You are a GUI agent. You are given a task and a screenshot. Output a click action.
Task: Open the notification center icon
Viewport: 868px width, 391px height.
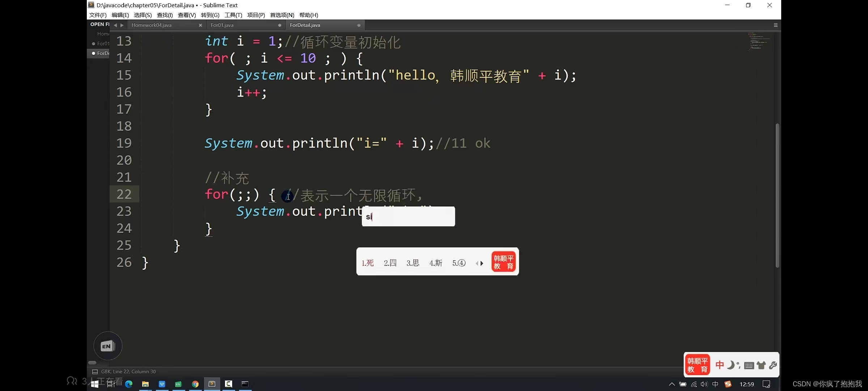pos(766,384)
